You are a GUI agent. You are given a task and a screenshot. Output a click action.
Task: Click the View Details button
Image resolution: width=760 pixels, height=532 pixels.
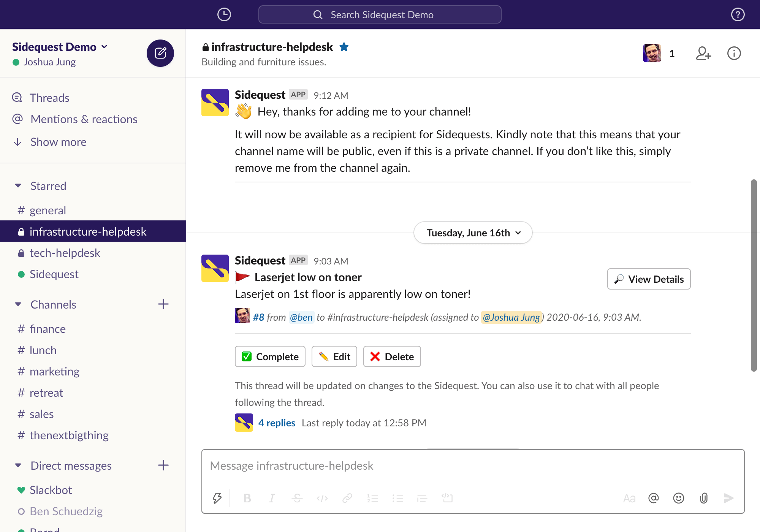[649, 279]
